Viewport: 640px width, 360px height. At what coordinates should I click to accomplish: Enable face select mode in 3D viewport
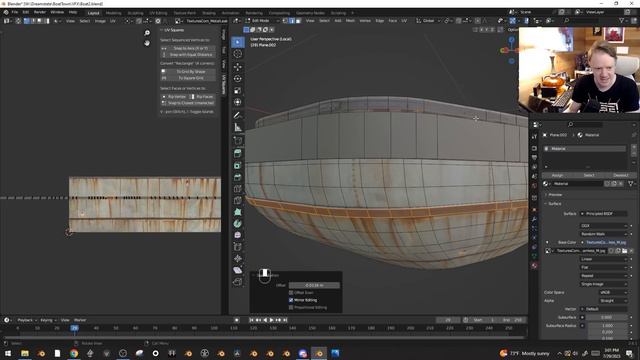pyautogui.click(x=298, y=21)
